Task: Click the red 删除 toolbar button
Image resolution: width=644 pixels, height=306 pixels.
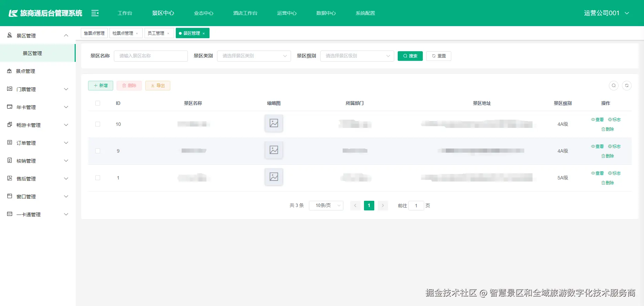Action: click(129, 86)
